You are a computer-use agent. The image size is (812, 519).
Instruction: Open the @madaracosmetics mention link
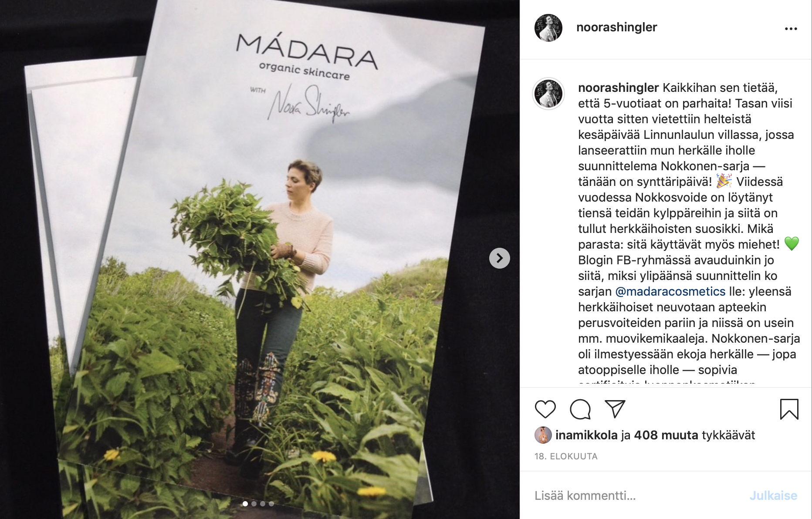tap(670, 291)
